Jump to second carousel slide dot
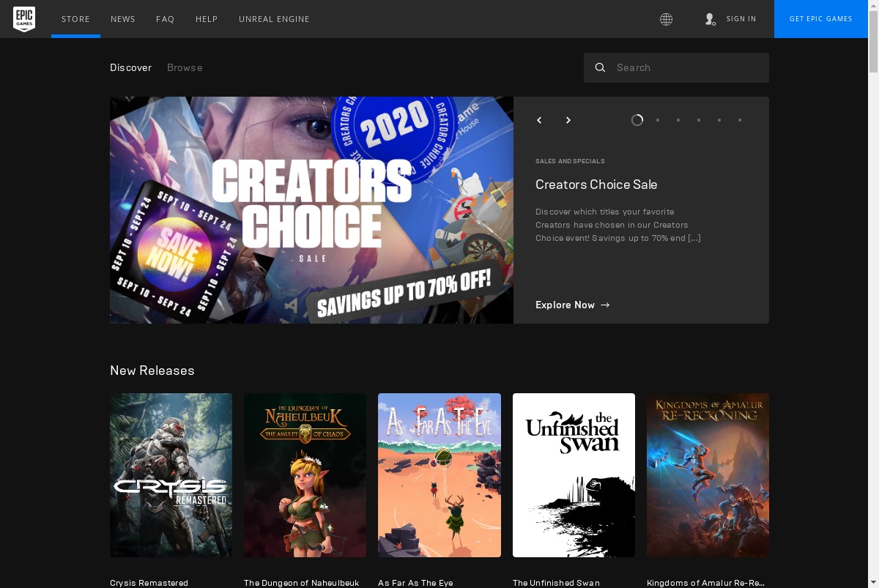 (x=658, y=120)
